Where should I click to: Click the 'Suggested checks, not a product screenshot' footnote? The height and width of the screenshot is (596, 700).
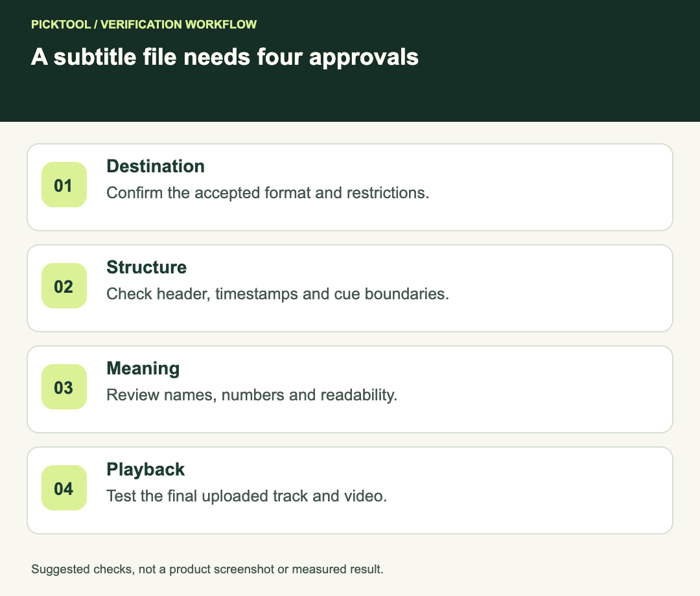[207, 569]
